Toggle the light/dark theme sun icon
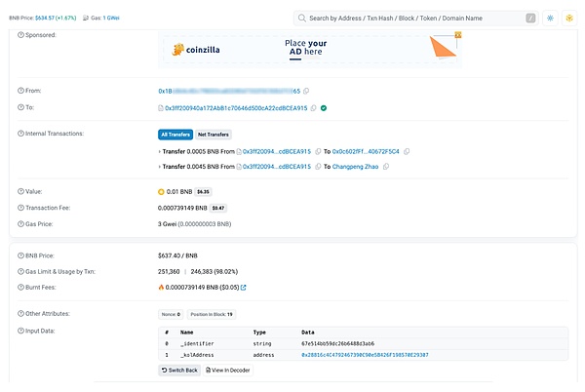 click(x=549, y=18)
